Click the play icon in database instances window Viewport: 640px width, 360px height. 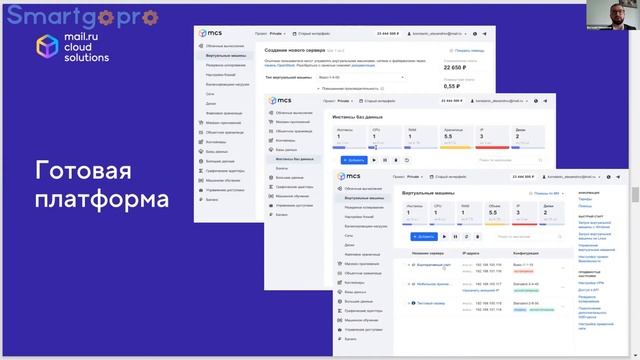[x=374, y=160]
